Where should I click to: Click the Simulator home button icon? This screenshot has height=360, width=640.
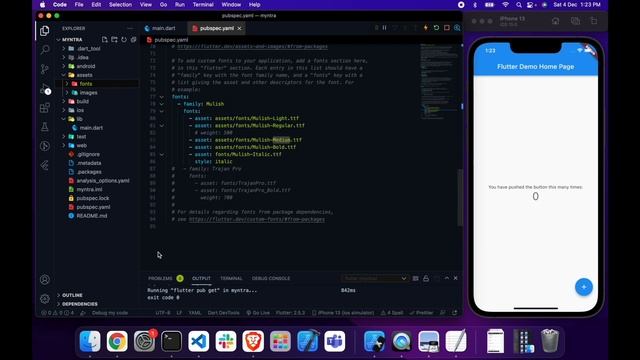point(556,21)
